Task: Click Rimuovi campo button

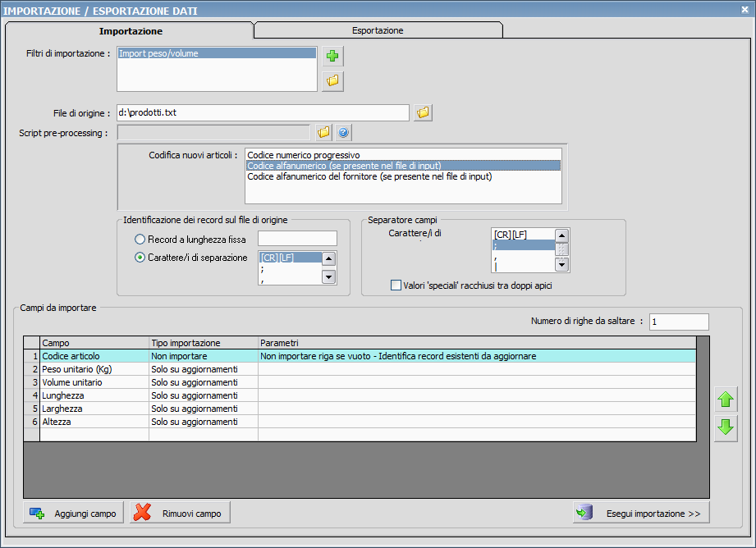Action: pos(180,513)
